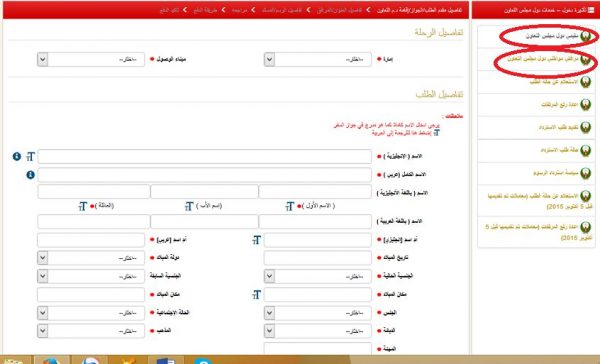Open re-upload attachments link
Viewport: 600px width, 364px height.
[559, 104]
